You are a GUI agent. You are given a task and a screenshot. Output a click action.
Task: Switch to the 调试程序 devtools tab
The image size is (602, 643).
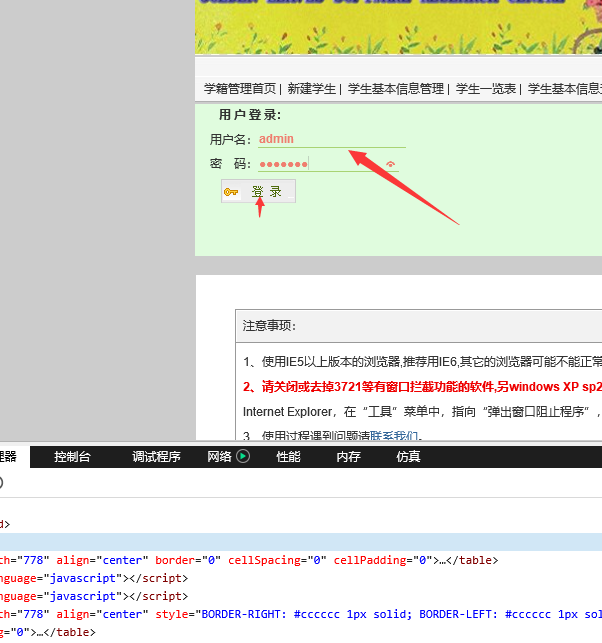156,457
